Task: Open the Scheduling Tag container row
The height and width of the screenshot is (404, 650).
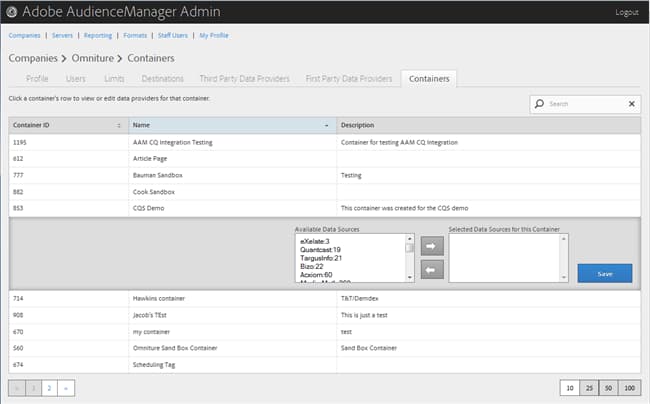Action: coord(325,365)
